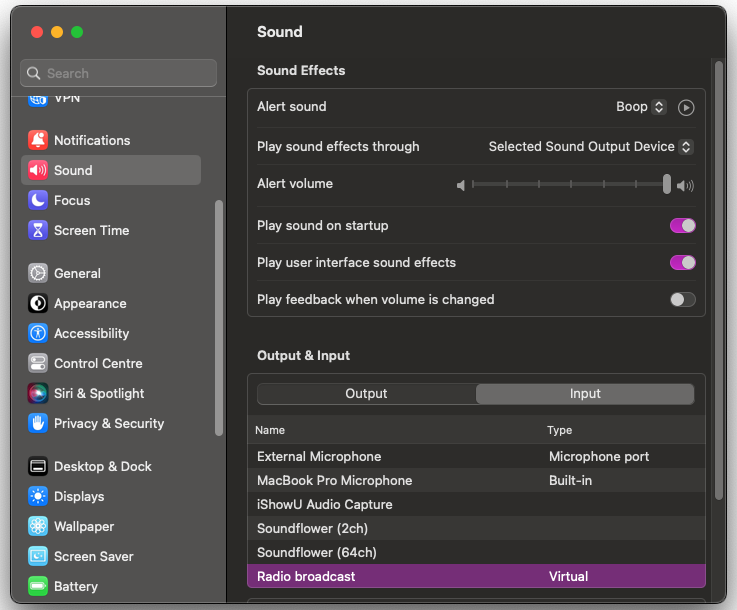This screenshot has width=737, height=610.
Task: Open Siri & Spotlight icon
Action: point(38,393)
